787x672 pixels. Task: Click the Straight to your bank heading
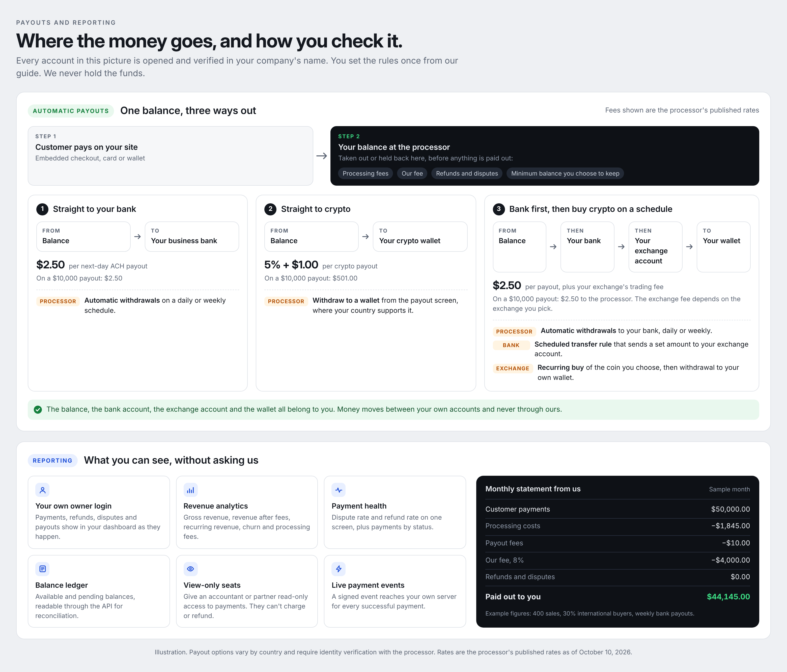click(x=95, y=209)
